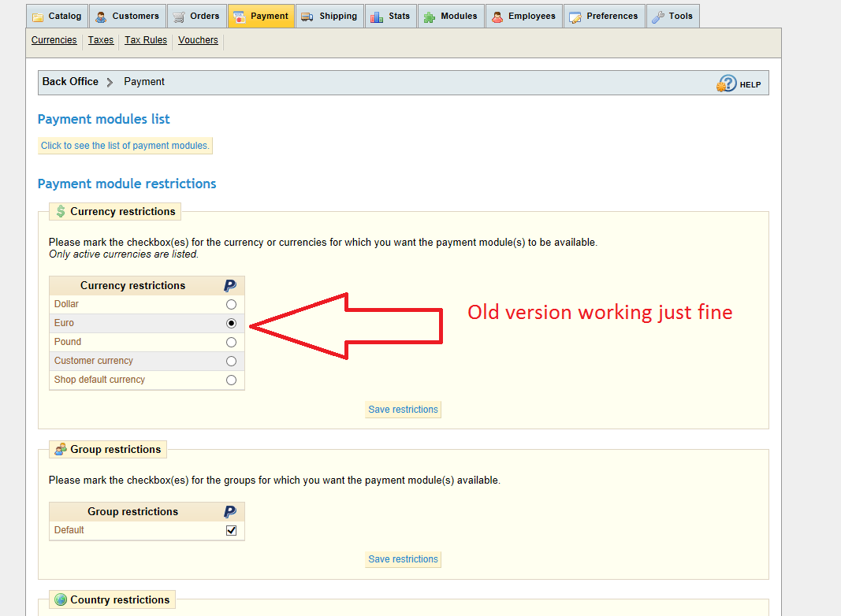The image size is (841, 616).
Task: Click the Modules puzzle piece icon
Action: click(429, 17)
